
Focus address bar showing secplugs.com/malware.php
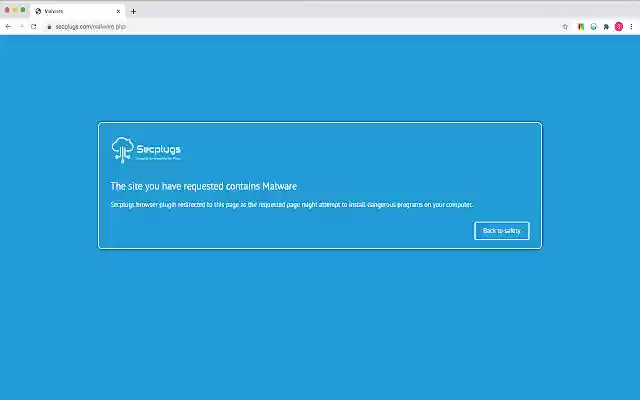pos(302,27)
